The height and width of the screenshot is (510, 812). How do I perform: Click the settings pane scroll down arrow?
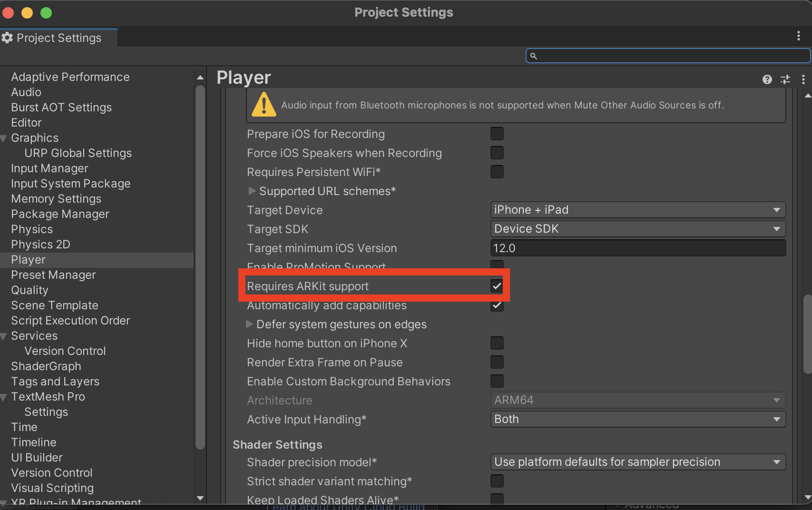coord(807,498)
